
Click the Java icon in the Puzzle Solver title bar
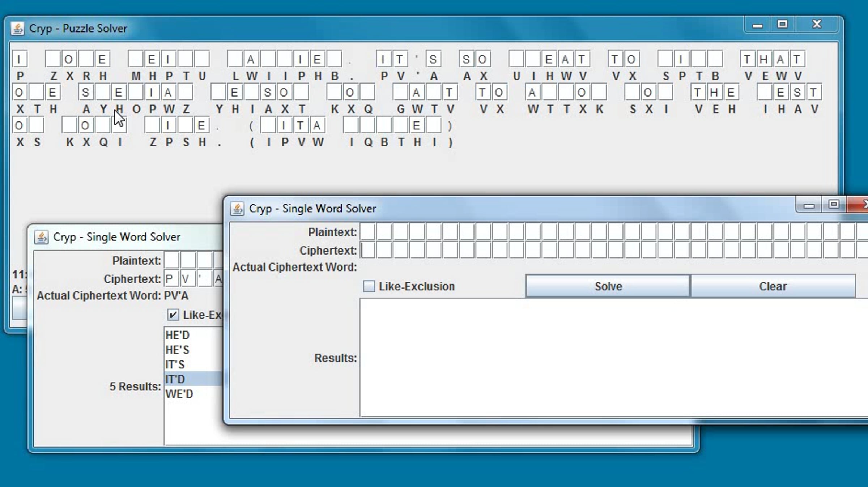tap(17, 28)
